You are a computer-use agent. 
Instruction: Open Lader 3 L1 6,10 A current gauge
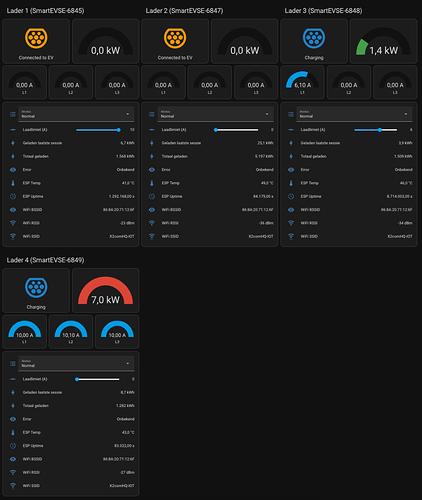302,82
